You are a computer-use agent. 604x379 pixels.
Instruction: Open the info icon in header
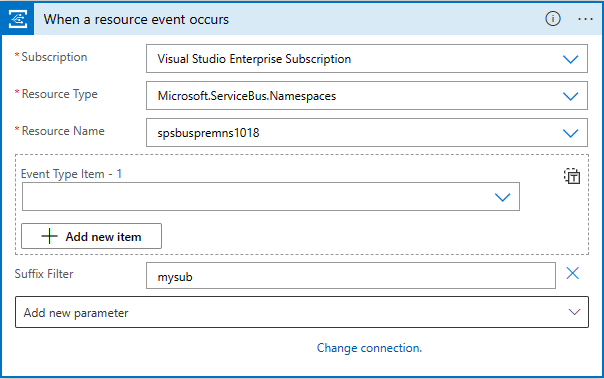[553, 18]
